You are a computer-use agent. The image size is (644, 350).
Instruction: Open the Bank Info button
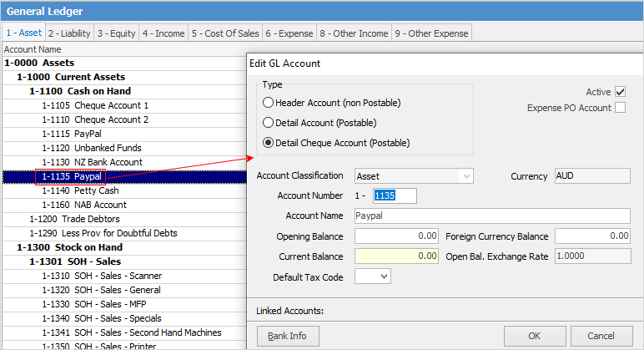(288, 336)
